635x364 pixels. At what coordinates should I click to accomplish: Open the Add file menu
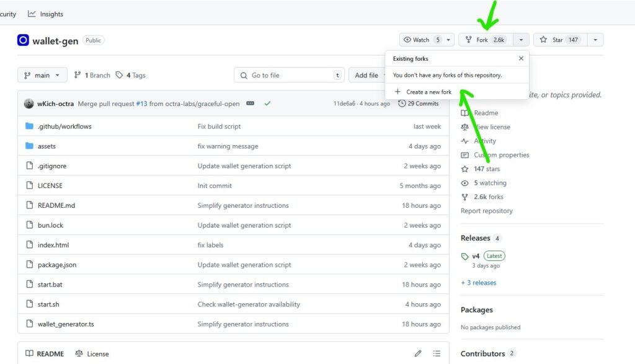point(368,75)
